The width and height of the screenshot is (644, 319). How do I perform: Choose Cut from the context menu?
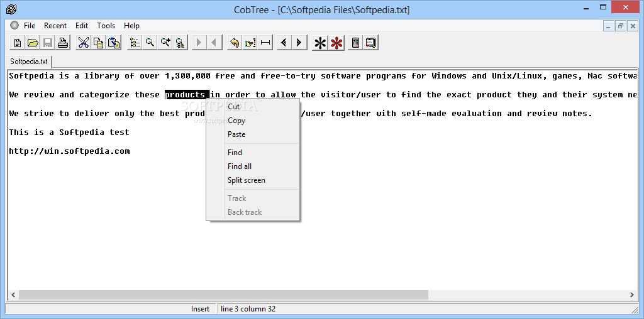253,107
